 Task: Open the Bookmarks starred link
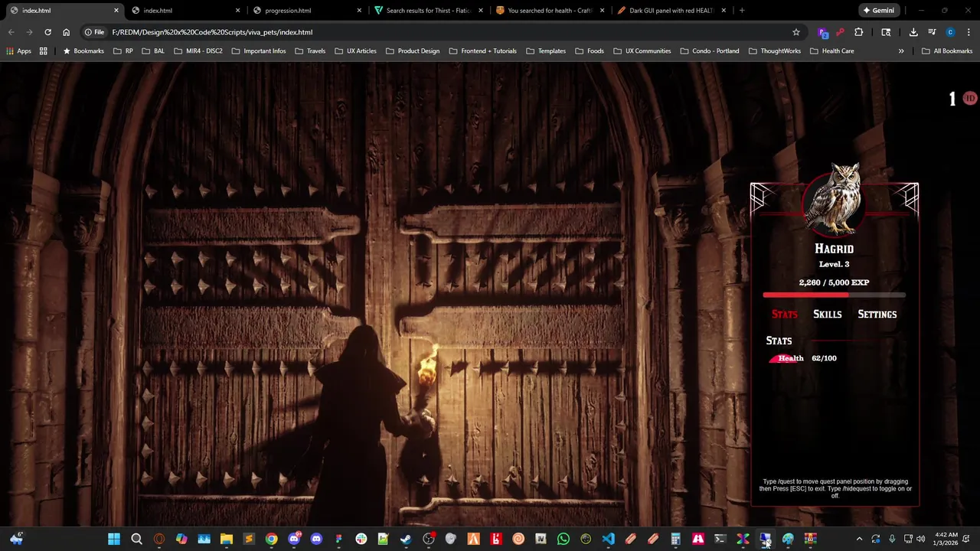(x=83, y=51)
